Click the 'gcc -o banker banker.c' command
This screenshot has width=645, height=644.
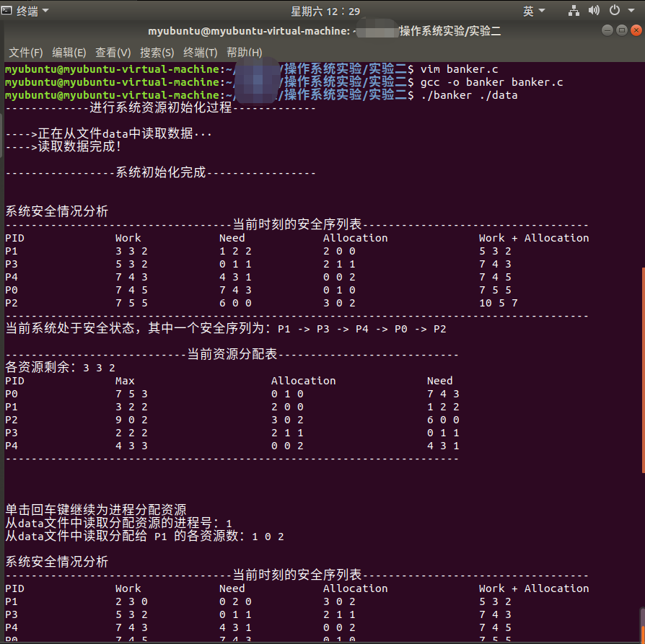pyautogui.click(x=491, y=82)
